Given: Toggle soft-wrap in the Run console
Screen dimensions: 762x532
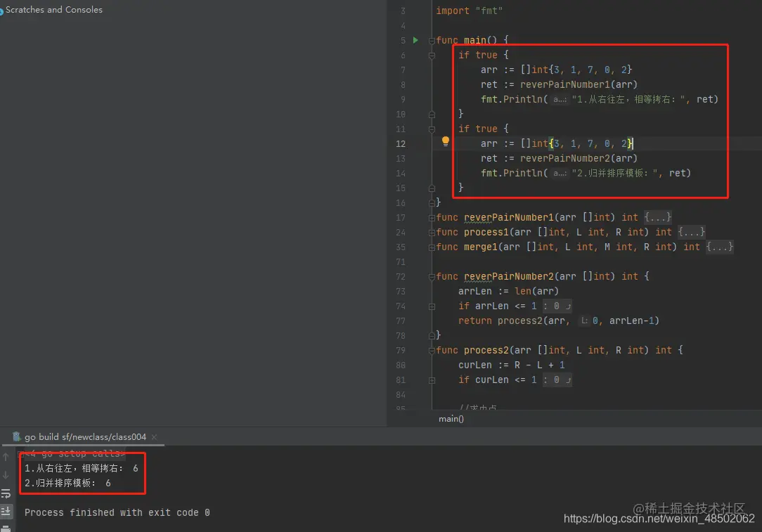Looking at the screenshot, I should (6, 493).
